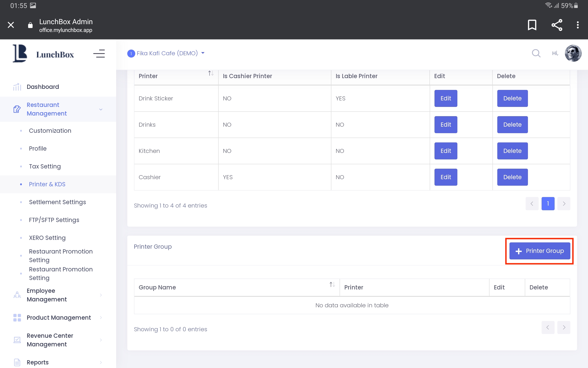This screenshot has height=368, width=588.
Task: Open the Fika Kafi Cafe restaurant dropdown
Action: pos(166,53)
